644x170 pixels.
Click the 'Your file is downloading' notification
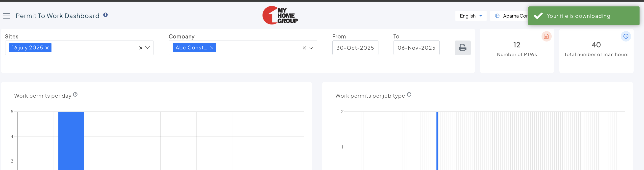583,16
